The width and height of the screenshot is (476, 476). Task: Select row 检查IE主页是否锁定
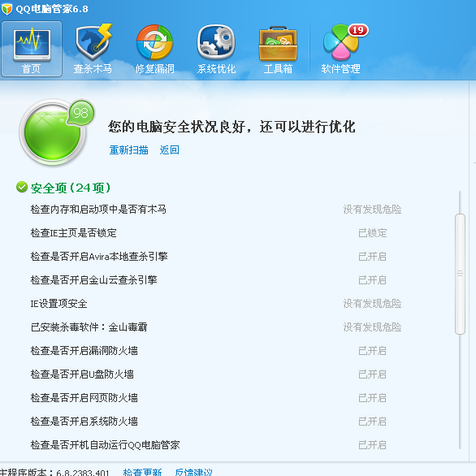216,233
